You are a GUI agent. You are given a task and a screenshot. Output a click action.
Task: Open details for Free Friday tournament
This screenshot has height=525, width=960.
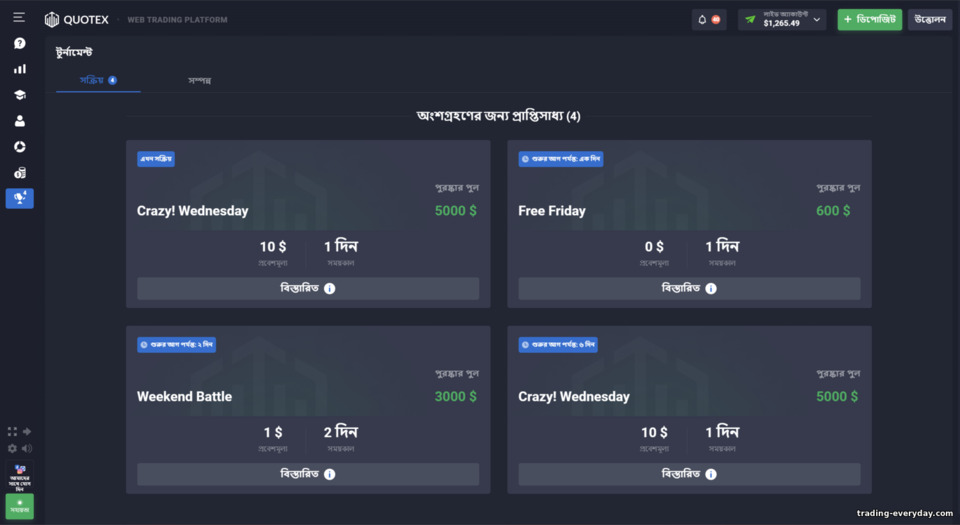pyautogui.click(x=689, y=288)
